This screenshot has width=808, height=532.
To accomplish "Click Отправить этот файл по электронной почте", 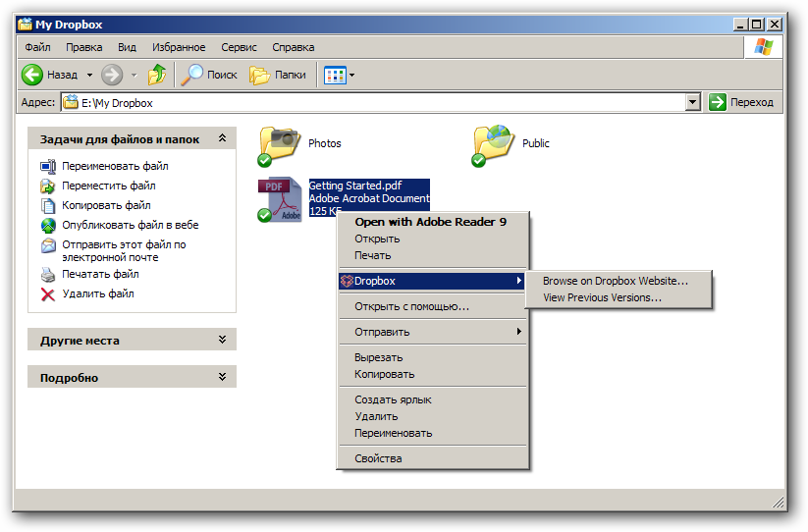I will (x=124, y=251).
